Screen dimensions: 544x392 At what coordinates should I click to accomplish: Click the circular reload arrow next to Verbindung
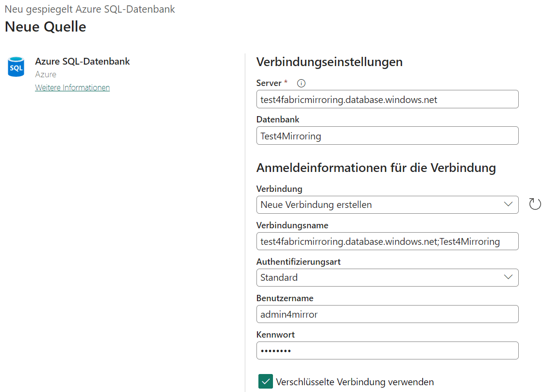[x=535, y=204]
